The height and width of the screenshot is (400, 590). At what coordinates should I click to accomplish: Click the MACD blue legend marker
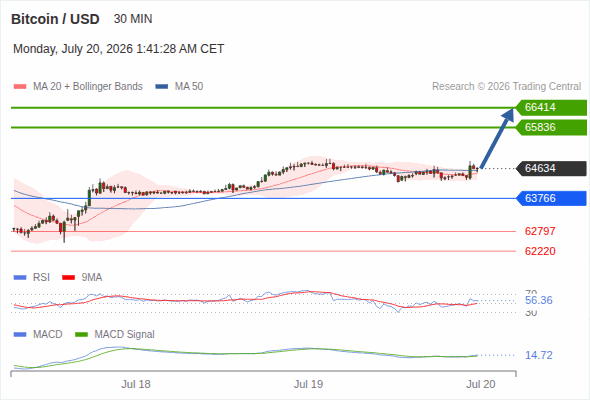pyautogui.click(x=20, y=335)
